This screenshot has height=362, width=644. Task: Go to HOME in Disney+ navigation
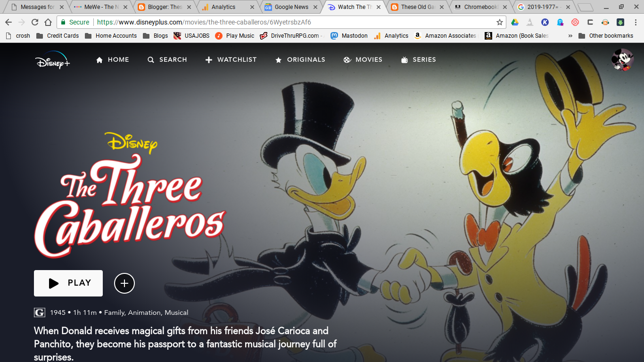point(112,60)
